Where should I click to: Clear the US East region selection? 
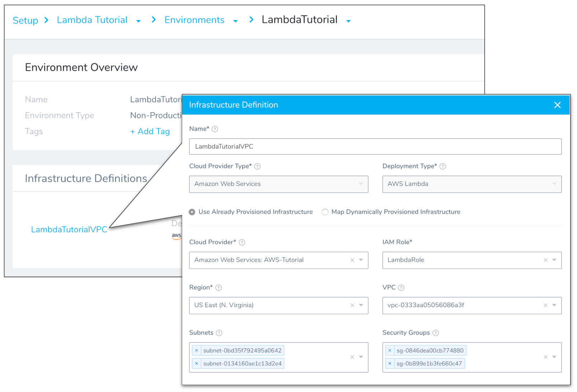pyautogui.click(x=352, y=305)
